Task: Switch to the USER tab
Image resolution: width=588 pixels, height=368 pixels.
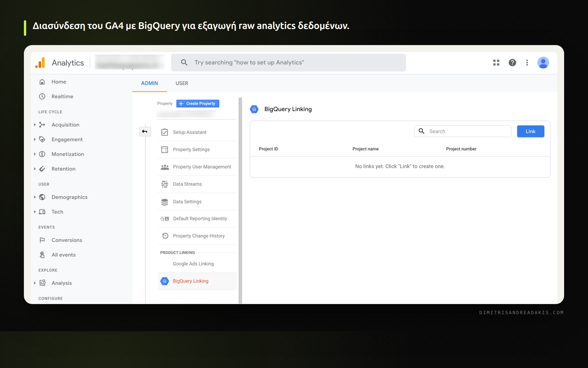Action: point(182,83)
